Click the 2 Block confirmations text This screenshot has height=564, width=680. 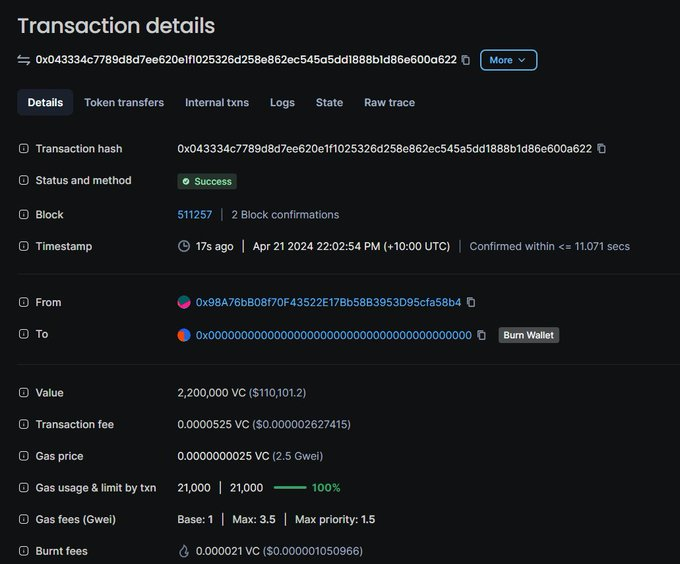(x=285, y=215)
